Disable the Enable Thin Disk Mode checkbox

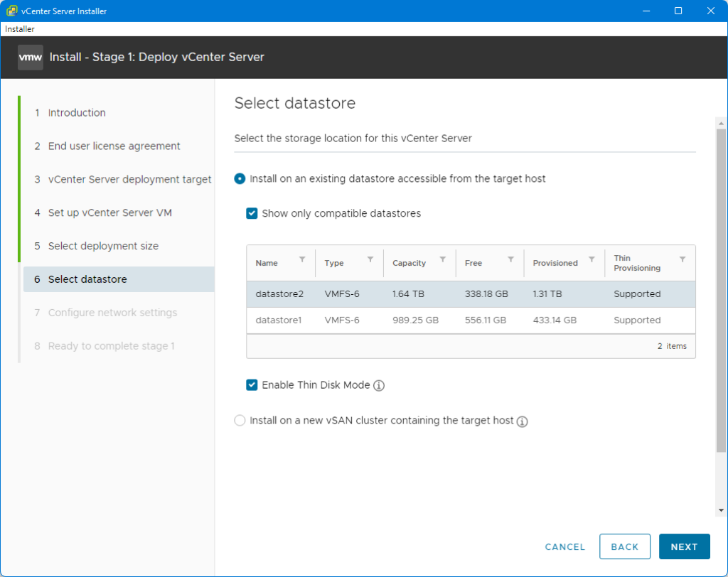[252, 385]
